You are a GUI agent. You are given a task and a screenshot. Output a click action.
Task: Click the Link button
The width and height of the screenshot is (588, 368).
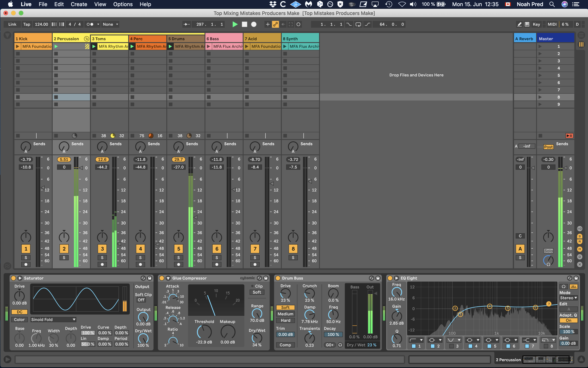tap(12, 24)
